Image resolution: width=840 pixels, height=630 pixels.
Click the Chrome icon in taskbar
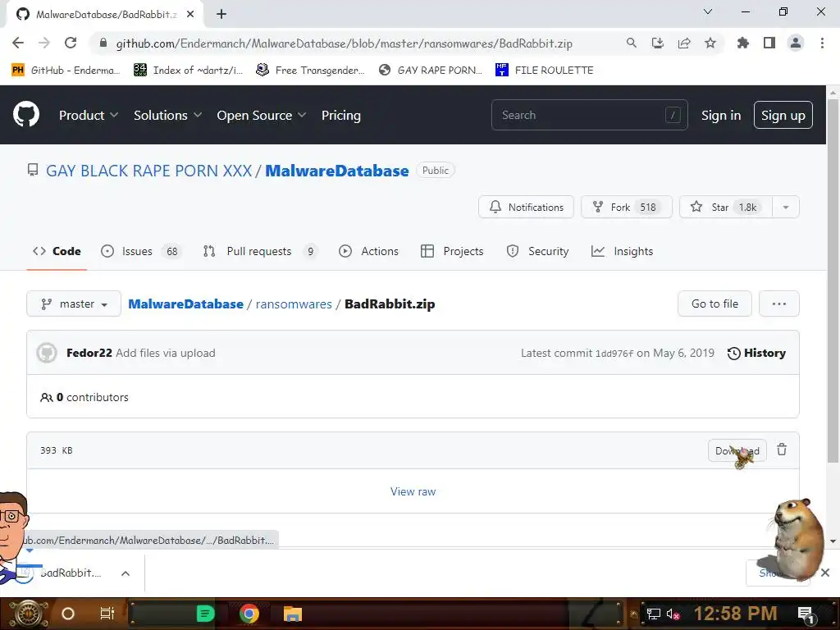[x=249, y=614]
